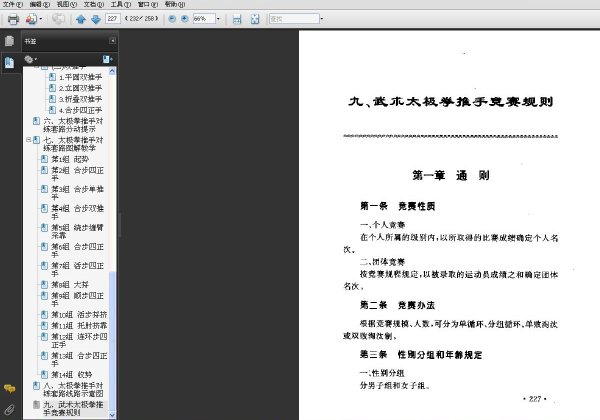Select bookmark 六、太极拳推手对练套路分动提示
600x420 pixels.
click(x=73, y=125)
